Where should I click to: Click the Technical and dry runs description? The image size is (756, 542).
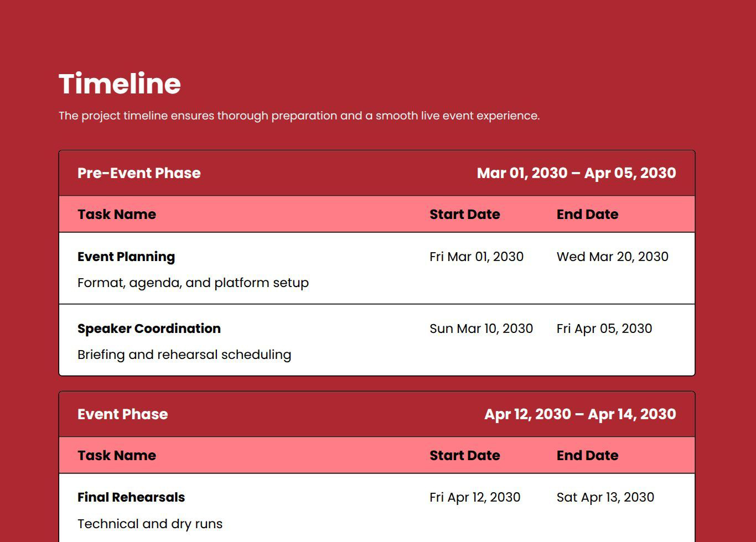[150, 524]
